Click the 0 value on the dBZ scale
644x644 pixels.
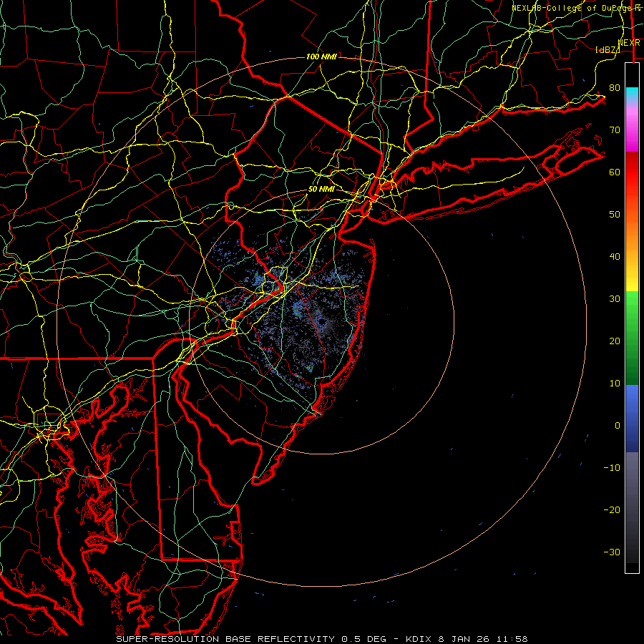pos(618,426)
